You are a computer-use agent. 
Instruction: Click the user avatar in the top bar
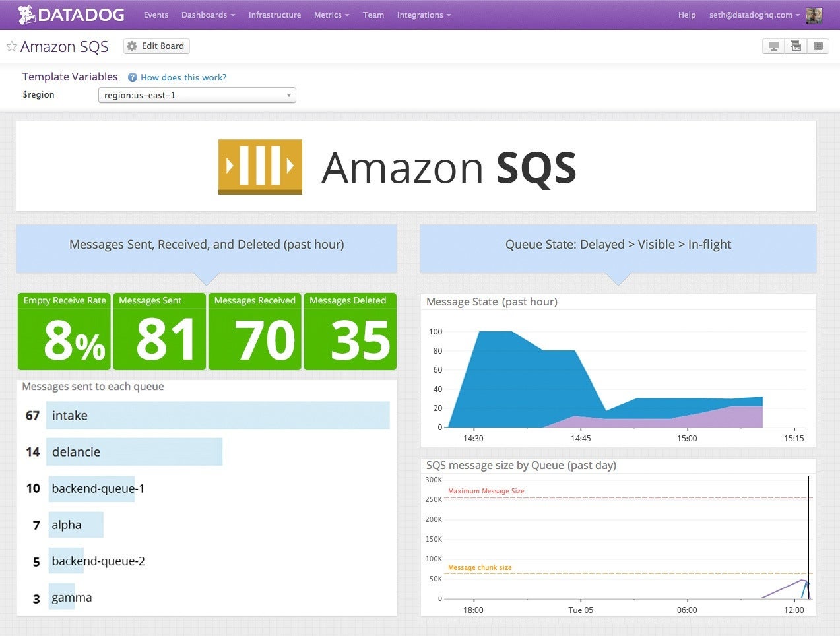[x=814, y=15]
